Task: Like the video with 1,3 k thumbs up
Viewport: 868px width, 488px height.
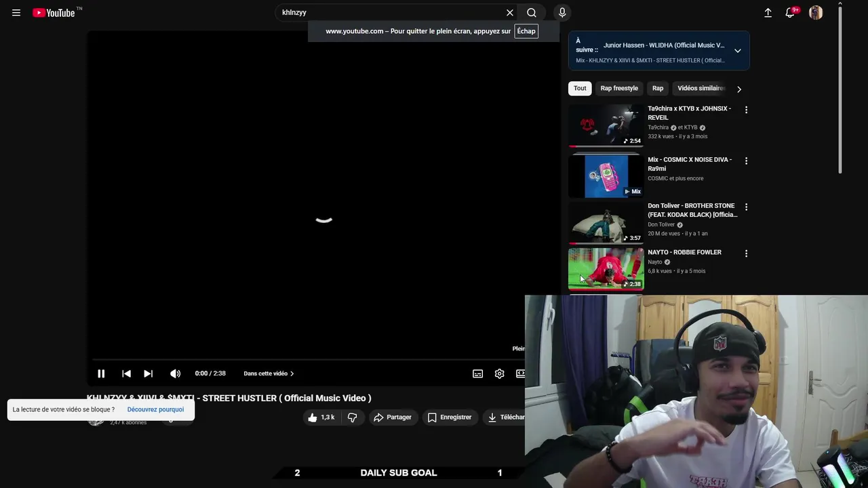Action: click(x=321, y=418)
